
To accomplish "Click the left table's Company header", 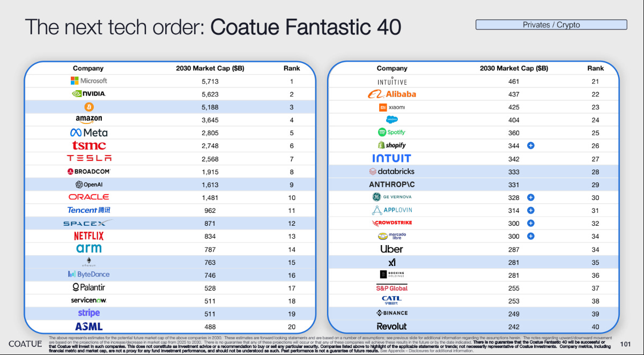I will click(88, 68).
